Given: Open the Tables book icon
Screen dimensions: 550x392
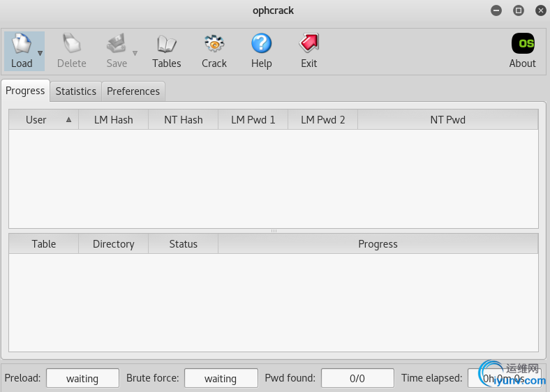Looking at the screenshot, I should [x=167, y=44].
